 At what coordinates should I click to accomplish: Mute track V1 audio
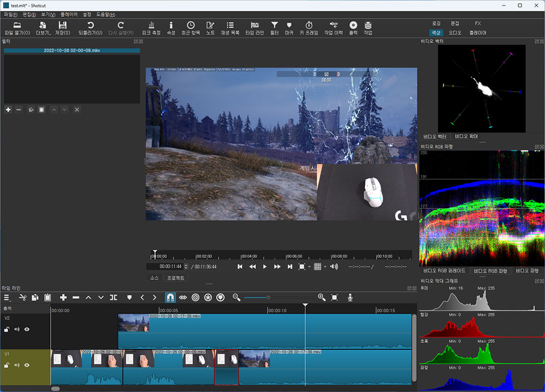[x=17, y=365]
